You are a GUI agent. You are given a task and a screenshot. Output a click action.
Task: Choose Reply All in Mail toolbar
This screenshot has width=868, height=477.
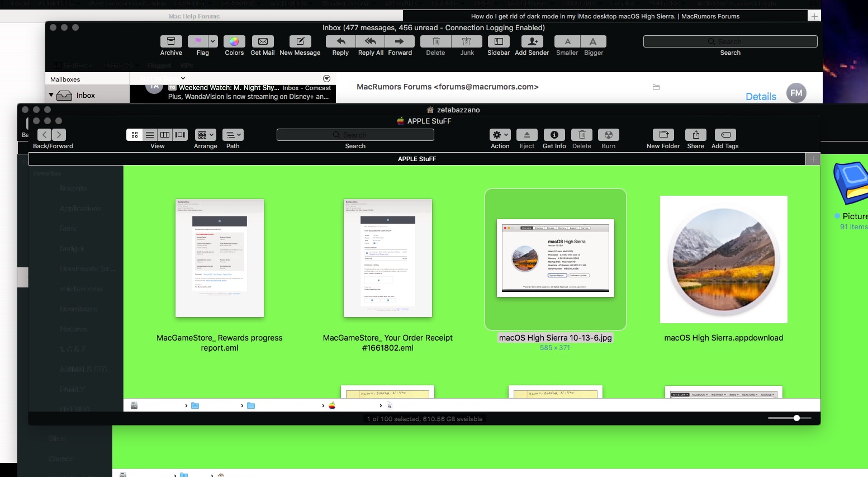point(371,41)
